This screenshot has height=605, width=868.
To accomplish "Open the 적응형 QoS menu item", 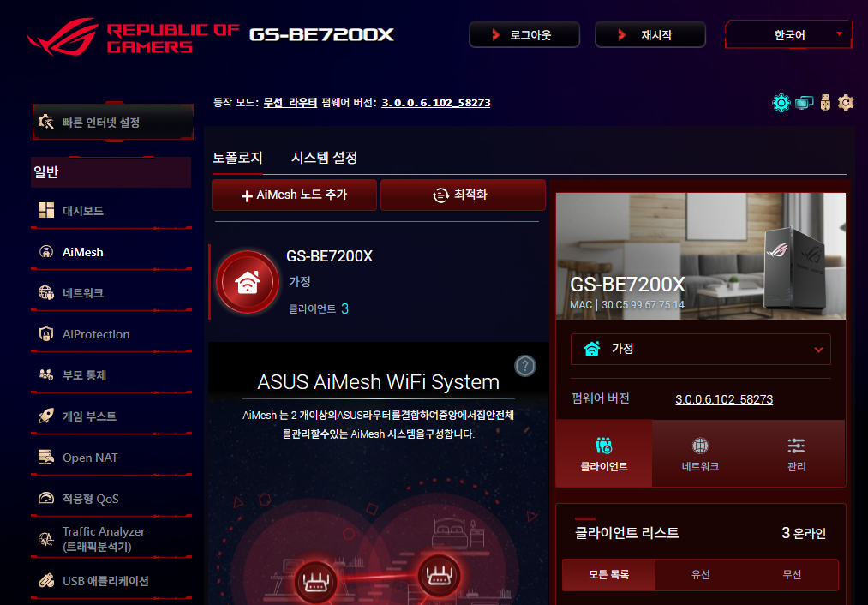I will 111,498.
